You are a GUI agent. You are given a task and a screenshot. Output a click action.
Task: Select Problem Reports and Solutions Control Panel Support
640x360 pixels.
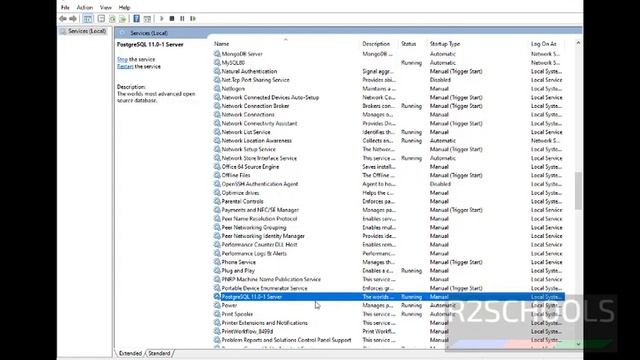point(389,340)
